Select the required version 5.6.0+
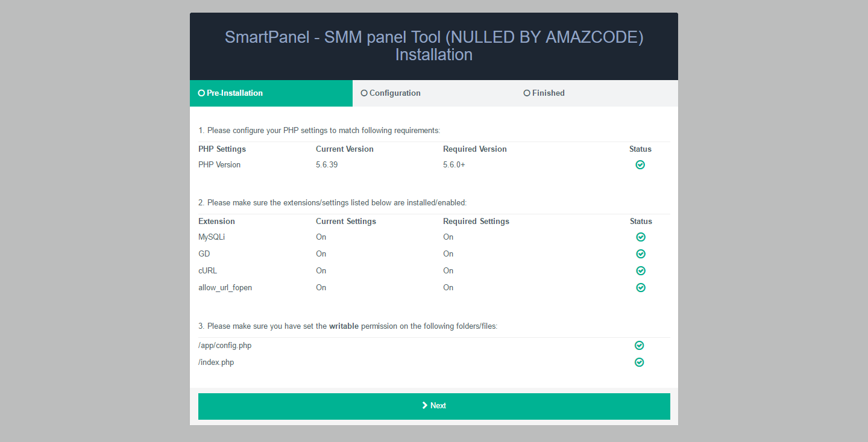The width and height of the screenshot is (868, 442). point(454,165)
